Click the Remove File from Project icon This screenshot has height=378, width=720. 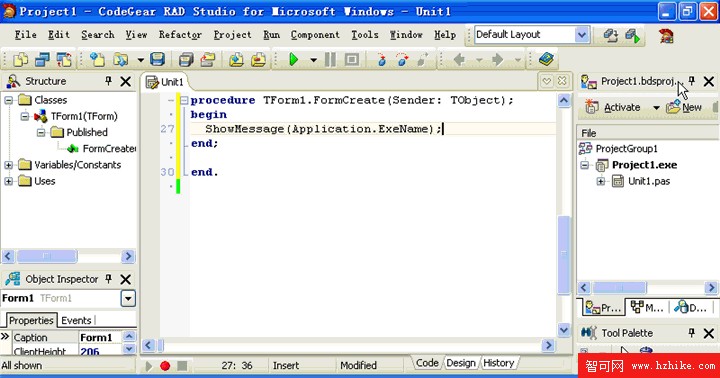[258, 60]
